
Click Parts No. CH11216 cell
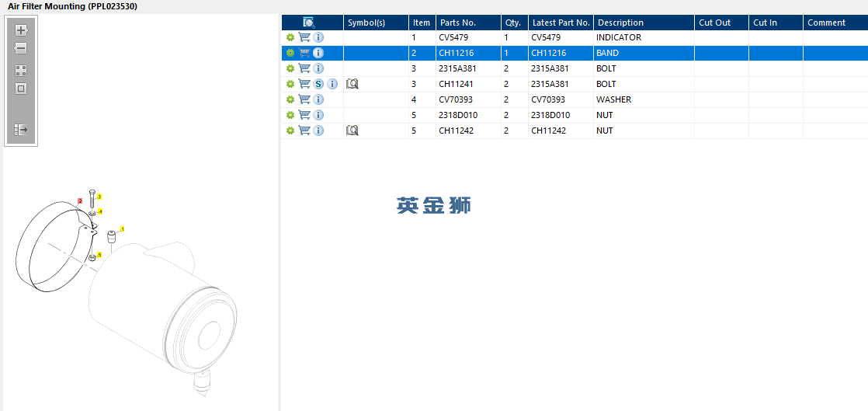[468, 53]
